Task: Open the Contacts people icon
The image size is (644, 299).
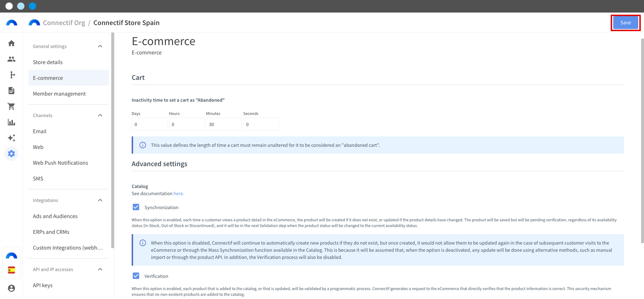Action: [11, 59]
